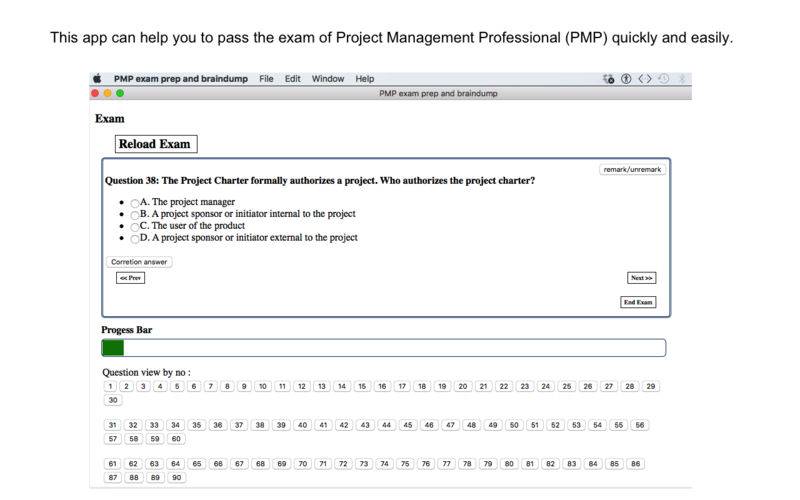Screen dimensions: 800x500
Task: Open the File menu
Action: click(x=266, y=79)
